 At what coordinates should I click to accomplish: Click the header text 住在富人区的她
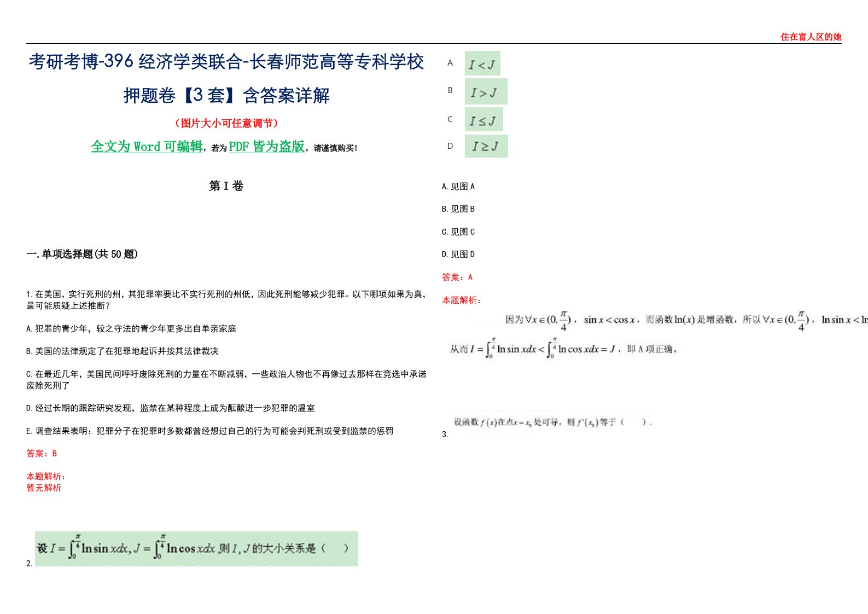[811, 37]
